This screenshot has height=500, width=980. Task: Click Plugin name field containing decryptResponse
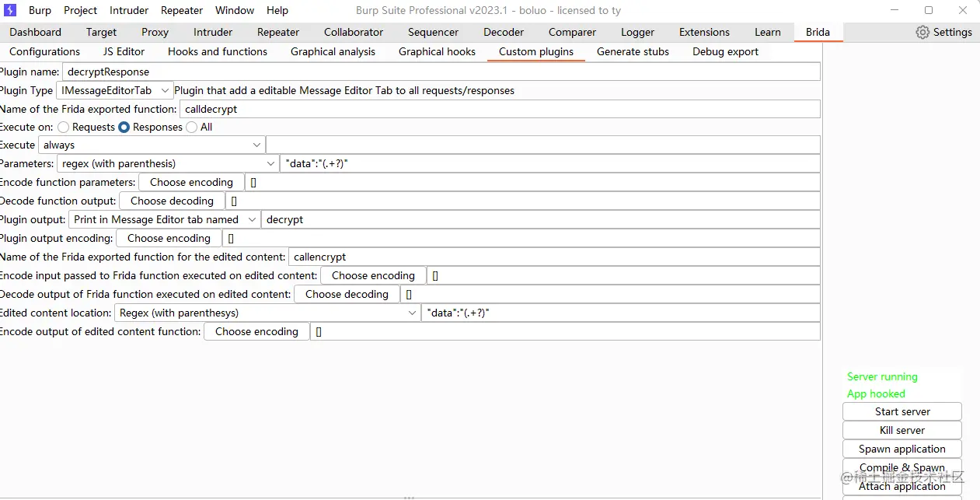[x=441, y=72]
